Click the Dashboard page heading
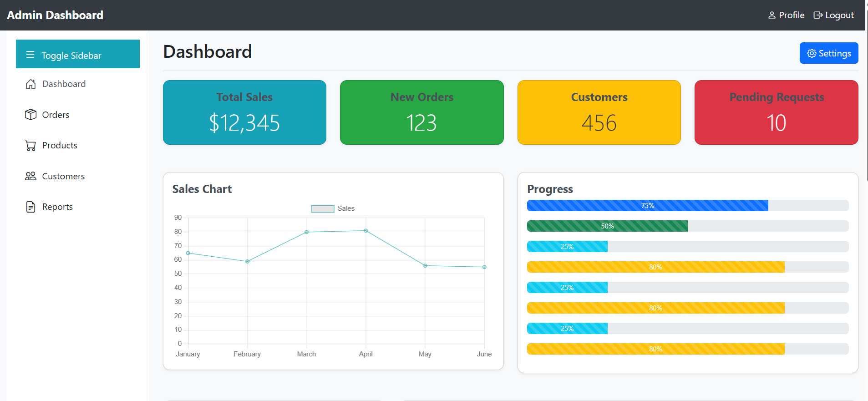Image resolution: width=868 pixels, height=401 pixels. coord(208,51)
